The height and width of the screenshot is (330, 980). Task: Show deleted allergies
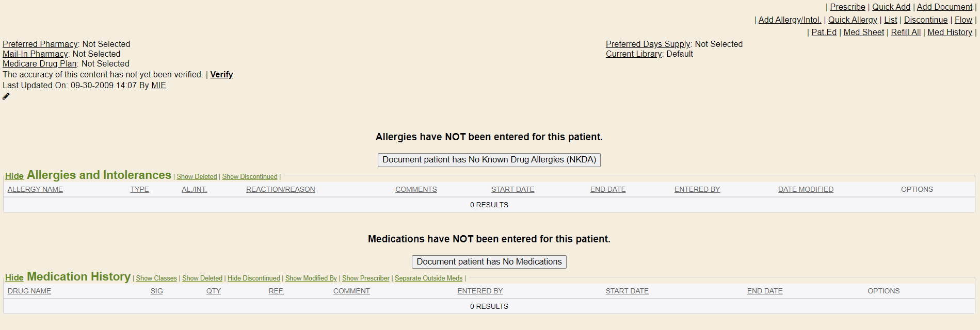point(197,177)
